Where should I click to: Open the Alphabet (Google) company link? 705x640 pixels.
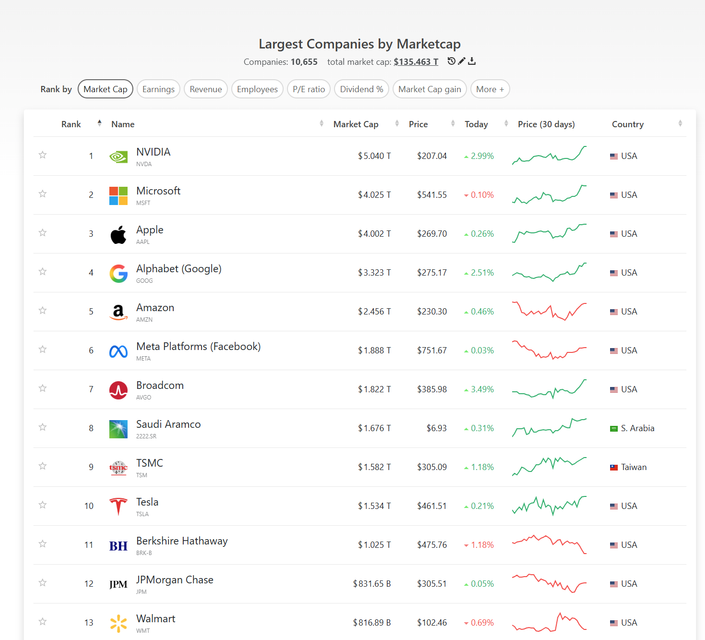pos(178,269)
